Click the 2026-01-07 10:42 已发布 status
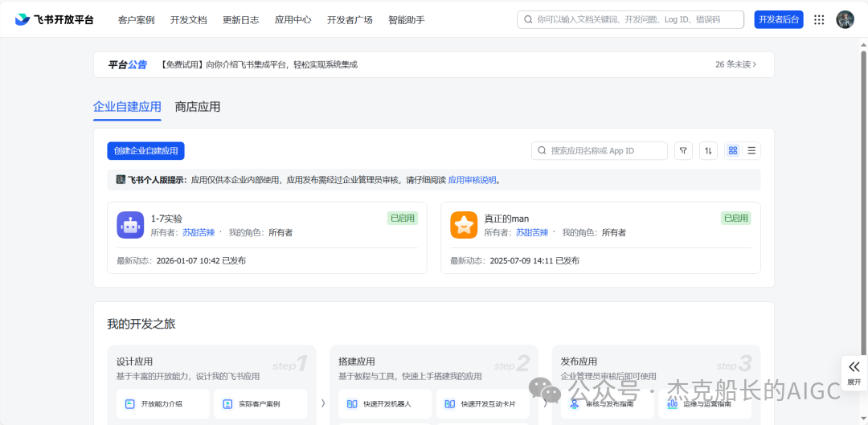Image resolution: width=868 pixels, height=425 pixels. point(202,260)
